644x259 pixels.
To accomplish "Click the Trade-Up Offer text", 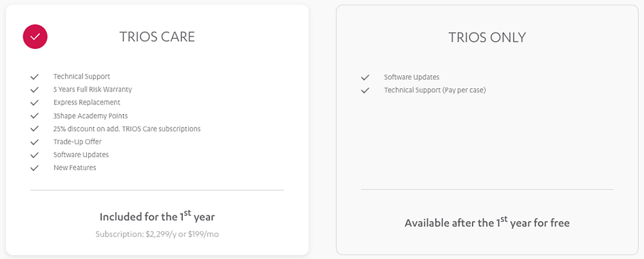I will click(77, 142).
